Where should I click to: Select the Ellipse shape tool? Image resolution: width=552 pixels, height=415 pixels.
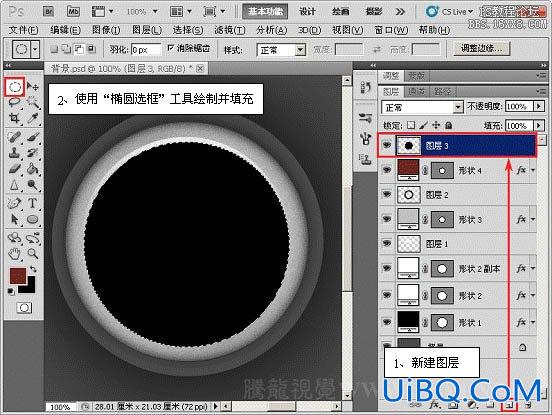tap(33, 220)
